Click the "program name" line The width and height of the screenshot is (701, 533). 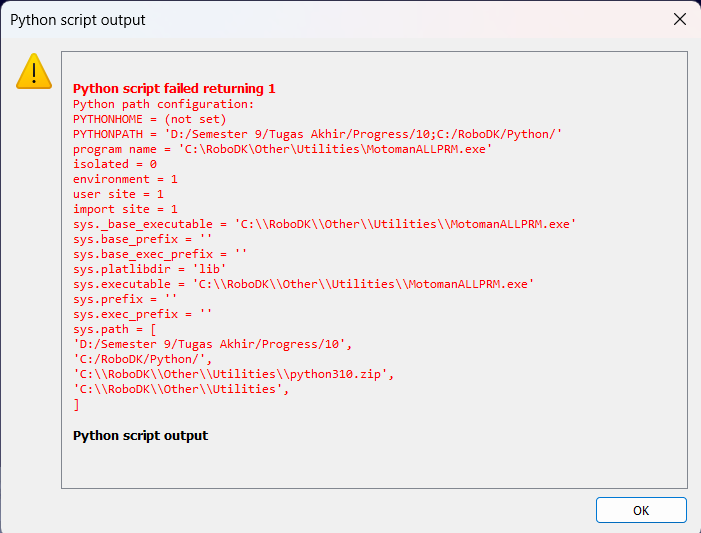tap(283, 149)
